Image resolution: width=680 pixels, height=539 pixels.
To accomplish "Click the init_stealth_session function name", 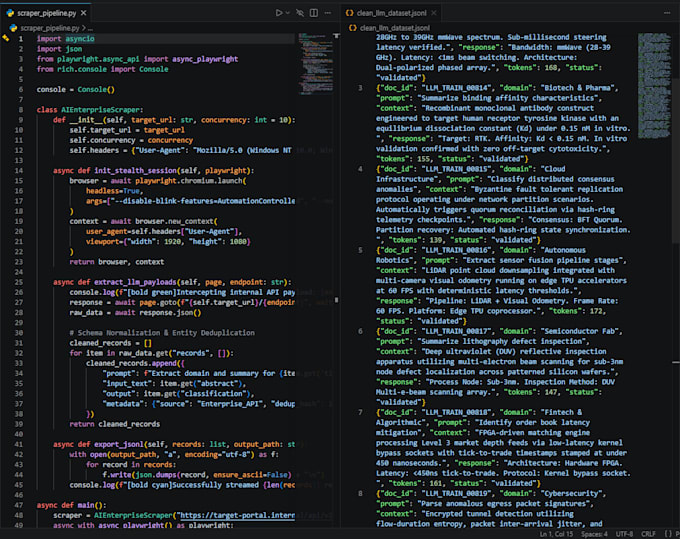I will tap(135, 170).
